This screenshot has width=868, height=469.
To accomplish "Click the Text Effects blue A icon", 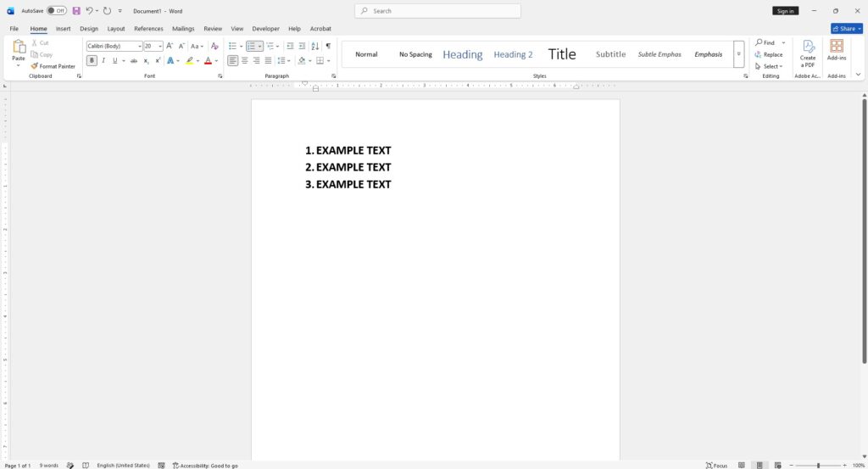I will pyautogui.click(x=170, y=61).
